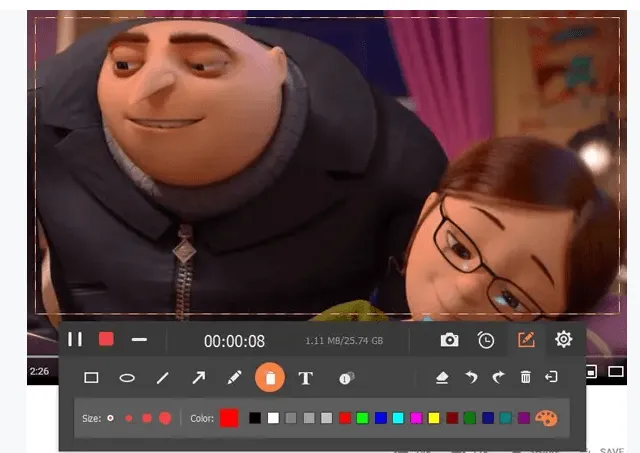Viewport: 640px width, 453px height.
Task: Pick the dark red maroon swatch
Action: click(x=452, y=418)
